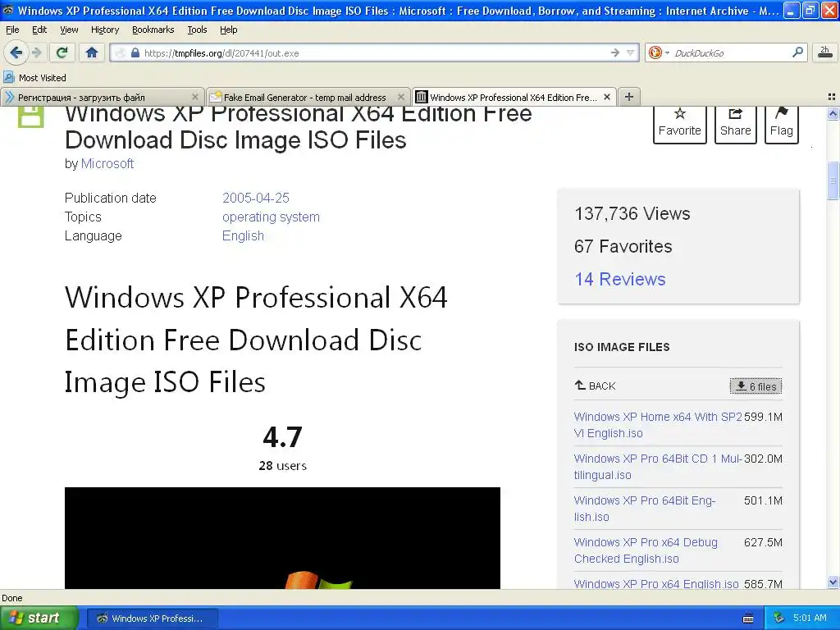The image size is (840, 630).
Task: Click the scrollbar down arrow
Action: click(x=833, y=582)
